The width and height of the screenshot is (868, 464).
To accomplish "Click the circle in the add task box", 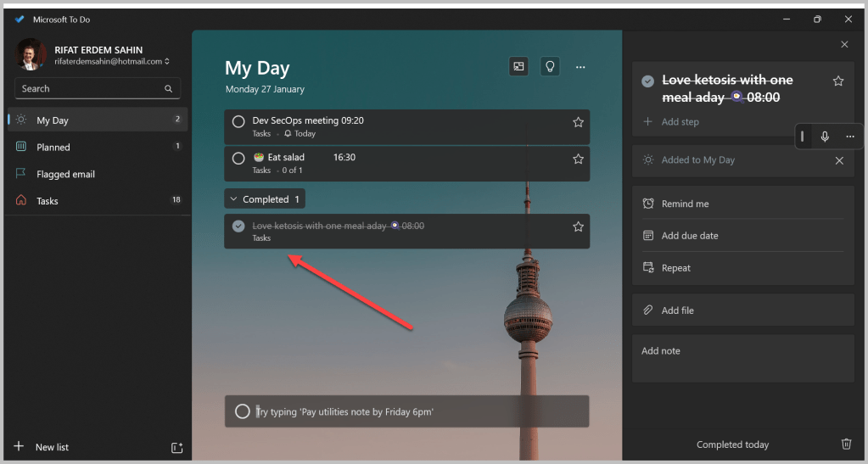I will (x=243, y=411).
